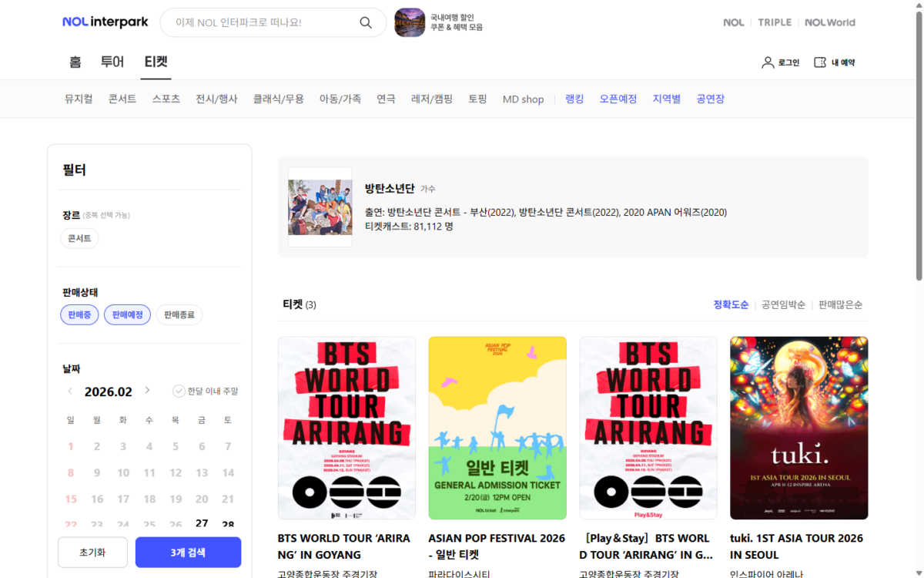Screen dimensions: 924x578
Task: Advance the calendar to the next month
Action: [x=146, y=391]
